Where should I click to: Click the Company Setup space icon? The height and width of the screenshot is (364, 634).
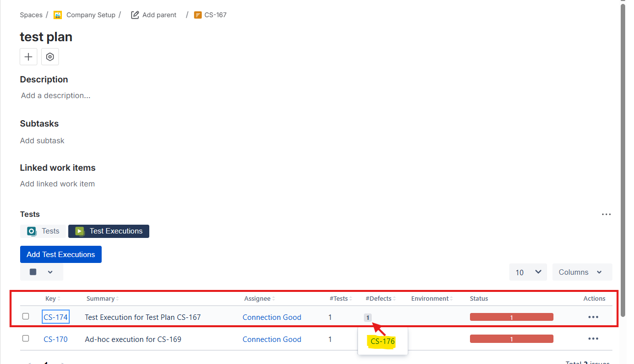58,15
